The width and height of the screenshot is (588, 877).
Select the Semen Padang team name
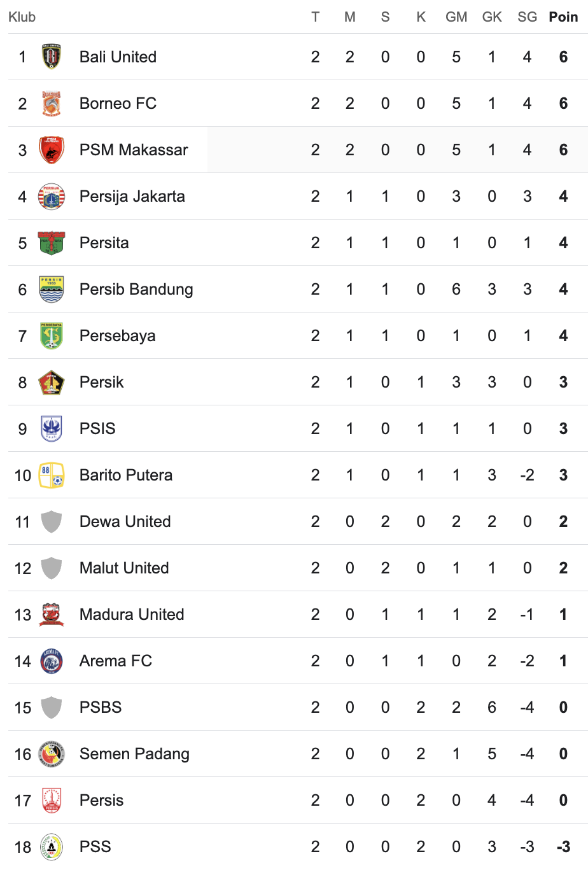tap(134, 754)
